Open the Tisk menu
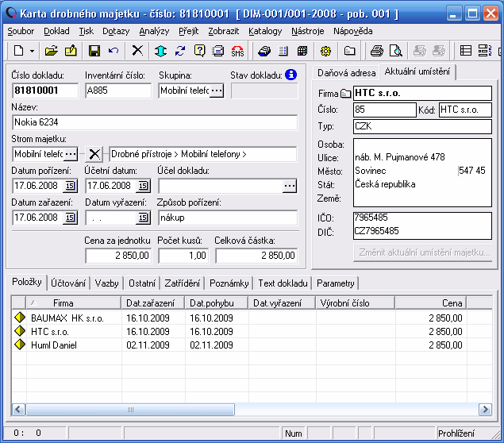Screen dimensions: 504x443 coord(87,31)
